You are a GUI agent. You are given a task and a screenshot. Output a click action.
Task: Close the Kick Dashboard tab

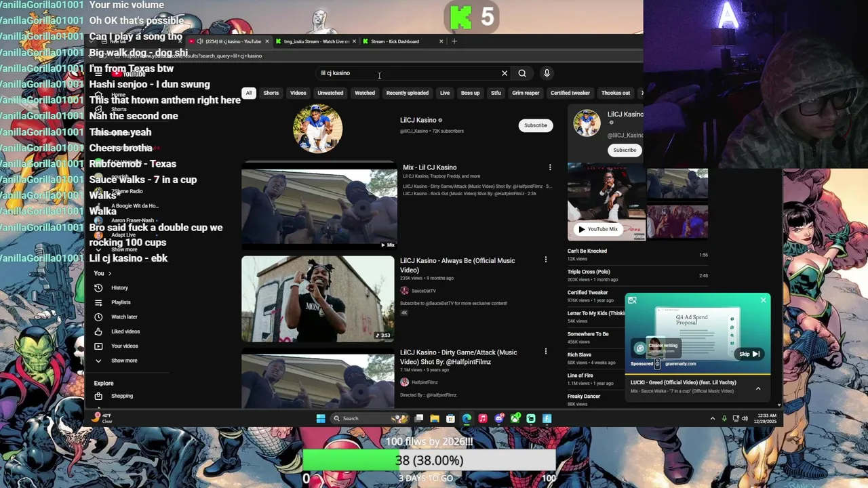(441, 41)
